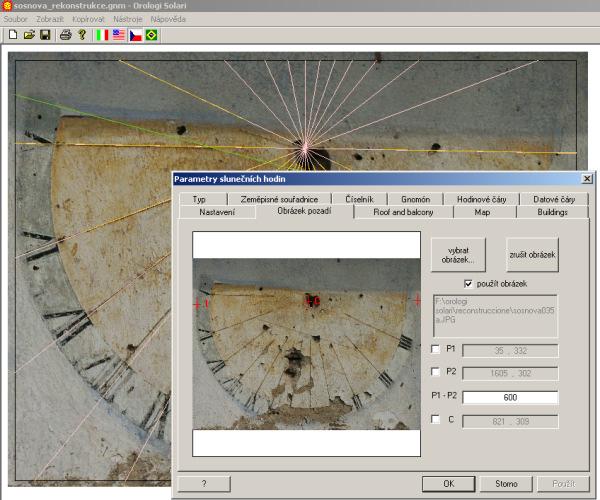Save with the floppy disk icon

point(45,35)
